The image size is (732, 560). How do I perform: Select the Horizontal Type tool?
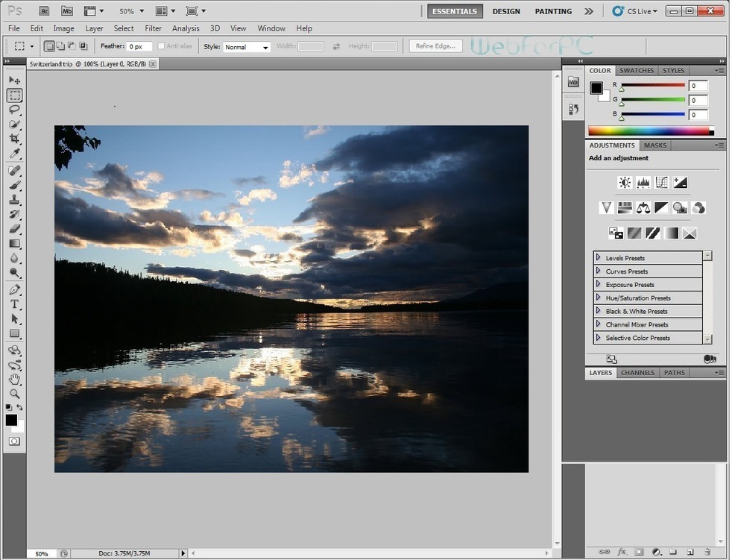coord(14,304)
